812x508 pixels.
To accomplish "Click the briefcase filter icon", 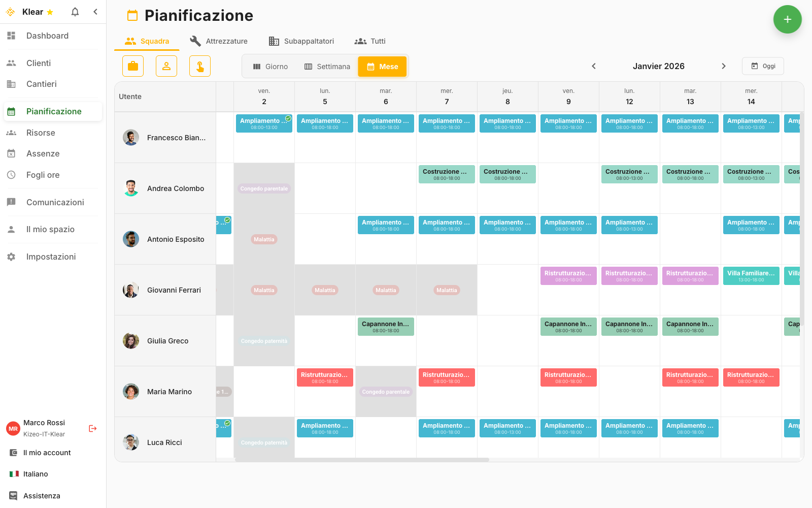I will click(x=133, y=66).
